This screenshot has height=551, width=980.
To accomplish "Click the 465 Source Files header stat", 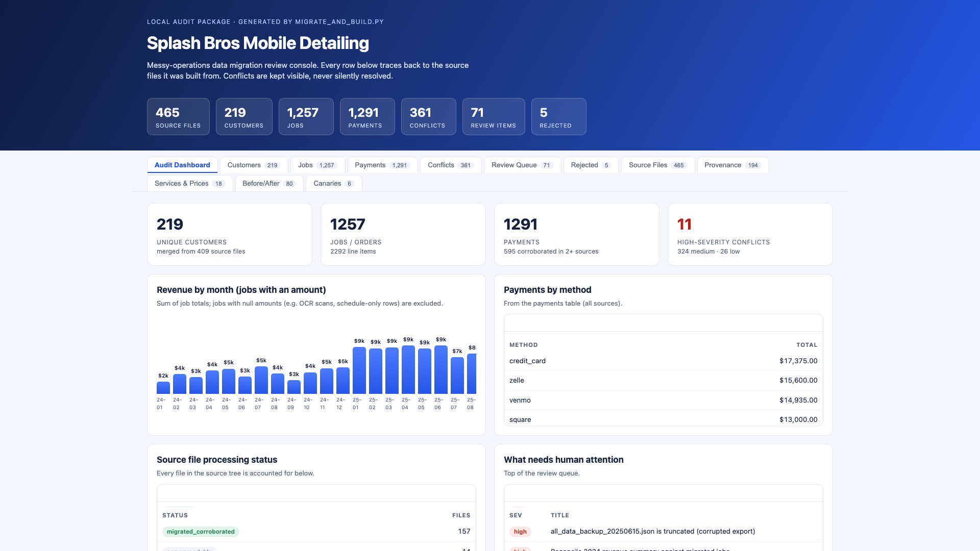I will click(178, 116).
